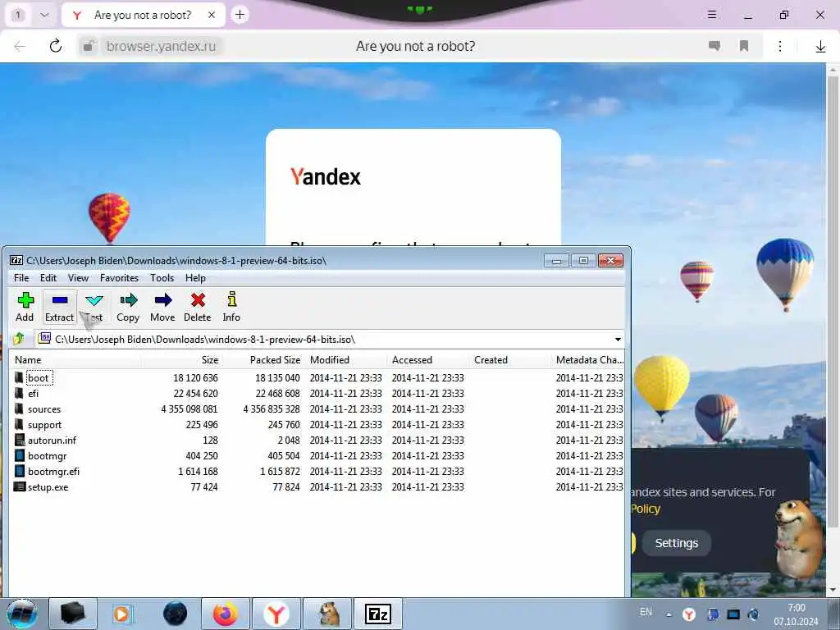Viewport: 840px width, 630px height.
Task: Select the autorun.inf file
Action: coord(316,441)
